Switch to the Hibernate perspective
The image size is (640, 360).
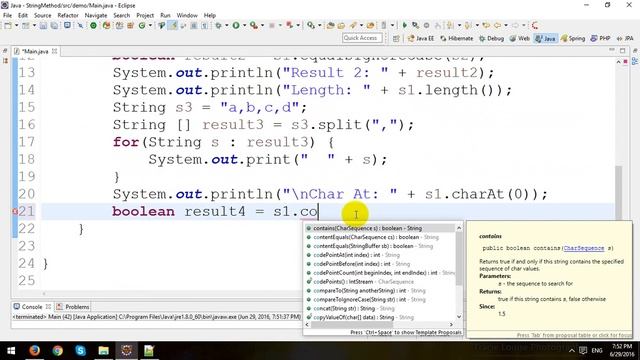pos(456,38)
